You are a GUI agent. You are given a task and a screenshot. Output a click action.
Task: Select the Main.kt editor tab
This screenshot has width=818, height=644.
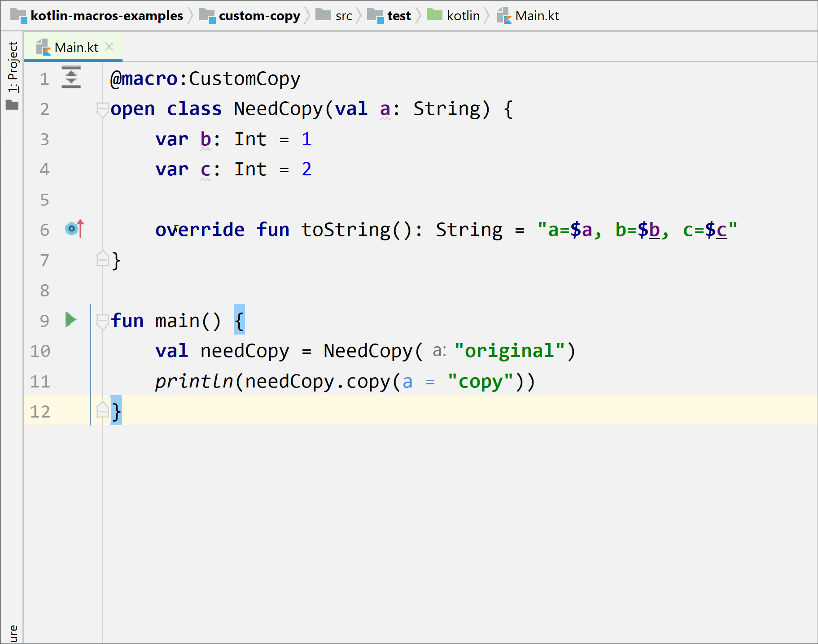point(73,47)
